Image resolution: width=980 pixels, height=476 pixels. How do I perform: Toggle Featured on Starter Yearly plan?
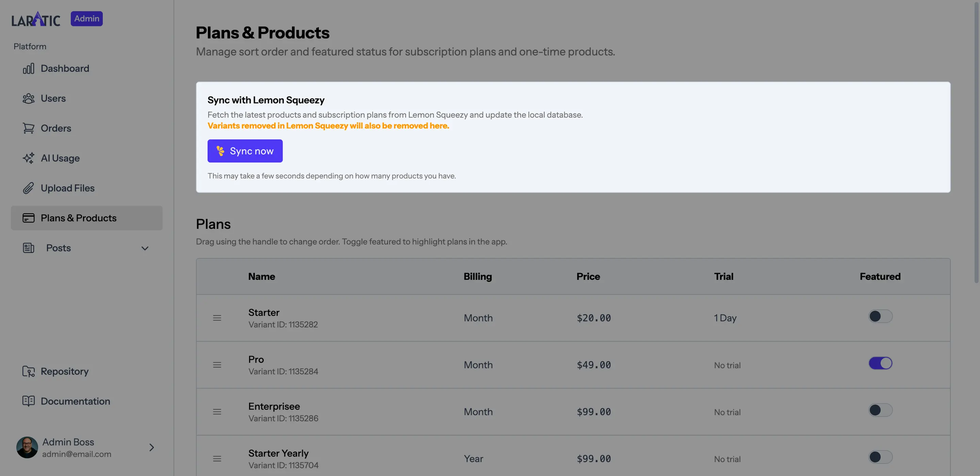click(x=880, y=457)
